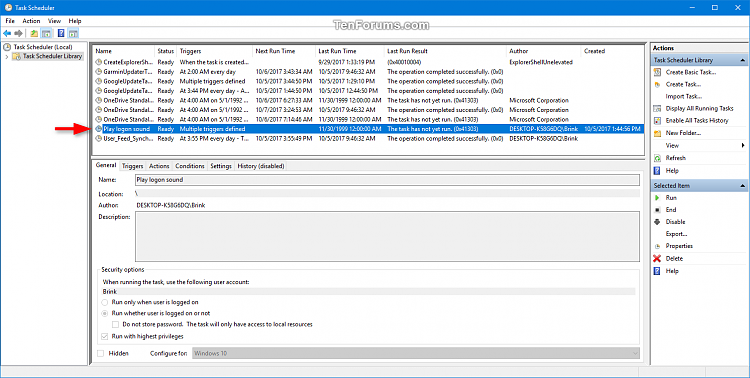Click the End stop icon

[x=657, y=210]
